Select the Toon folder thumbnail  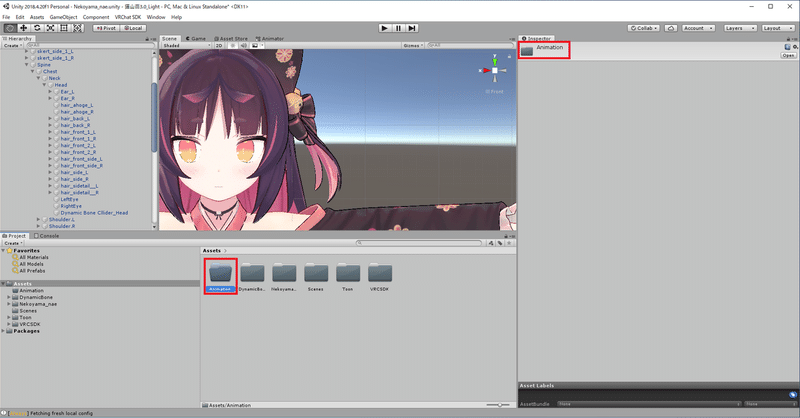347,276
